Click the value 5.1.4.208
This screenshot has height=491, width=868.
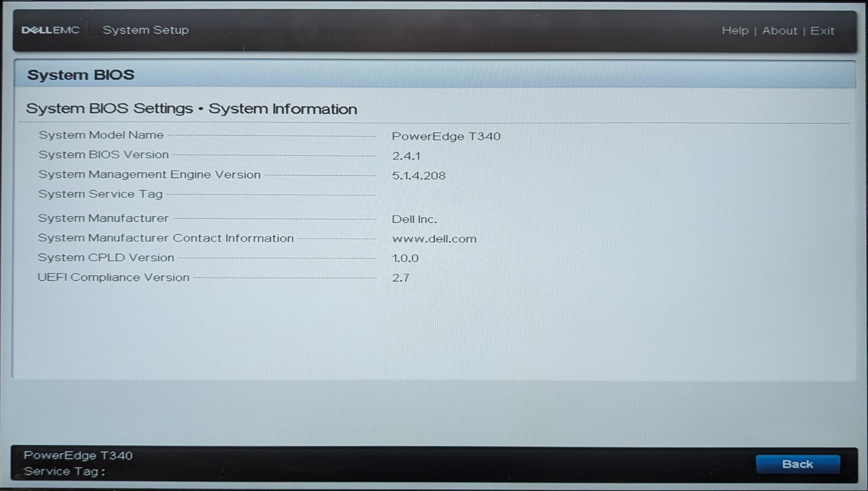(x=419, y=176)
